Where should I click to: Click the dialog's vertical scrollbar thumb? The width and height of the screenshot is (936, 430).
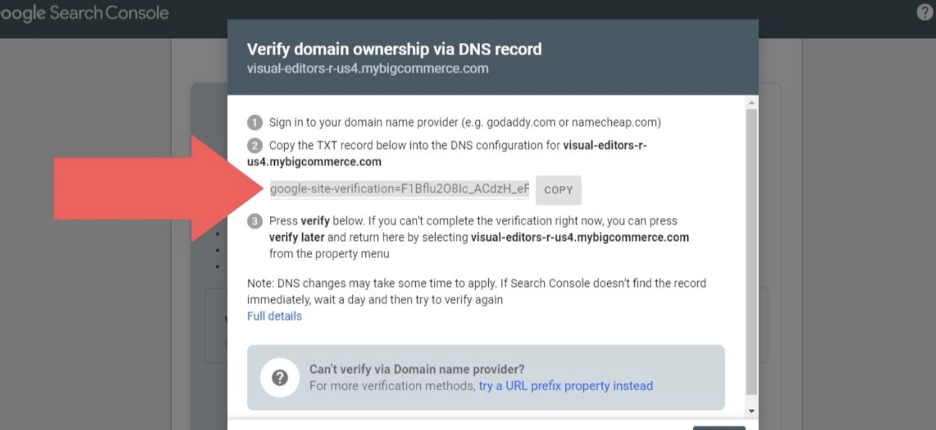coord(751,250)
